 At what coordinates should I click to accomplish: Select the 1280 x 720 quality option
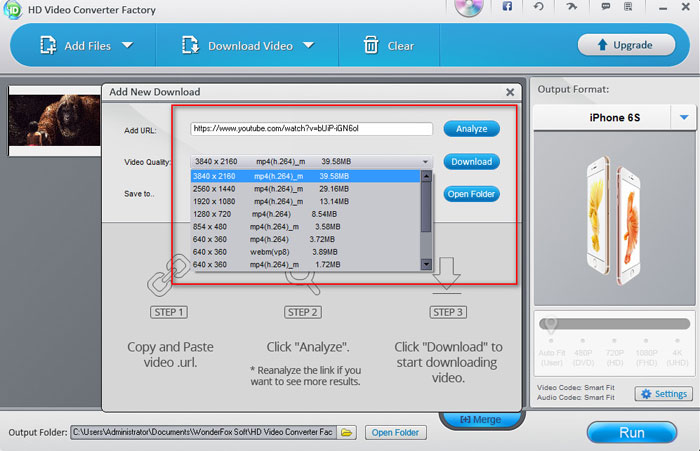[x=305, y=214]
